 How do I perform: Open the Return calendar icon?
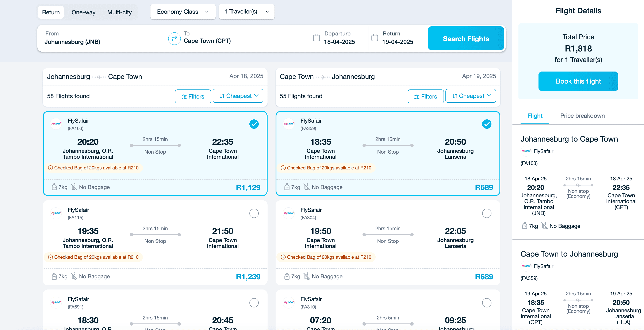pos(375,38)
